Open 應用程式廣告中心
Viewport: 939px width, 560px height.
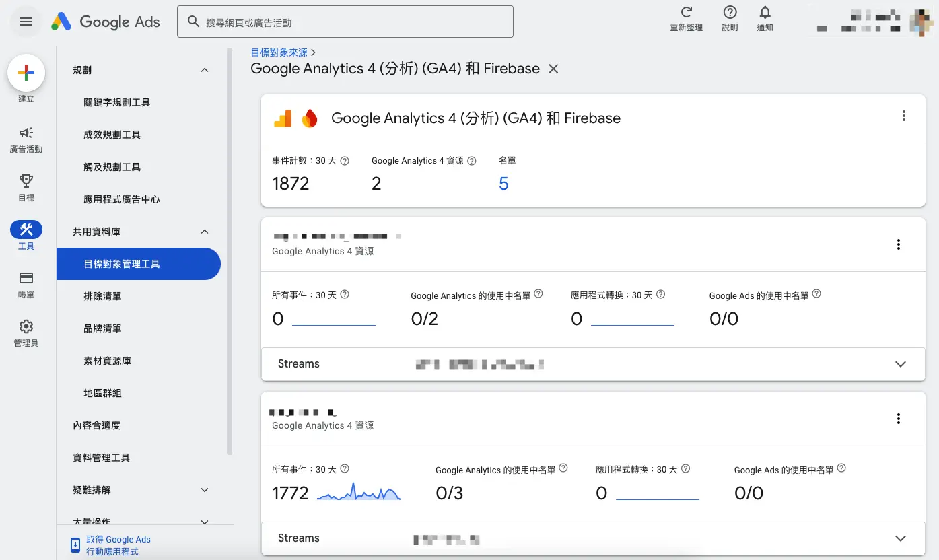pyautogui.click(x=122, y=199)
